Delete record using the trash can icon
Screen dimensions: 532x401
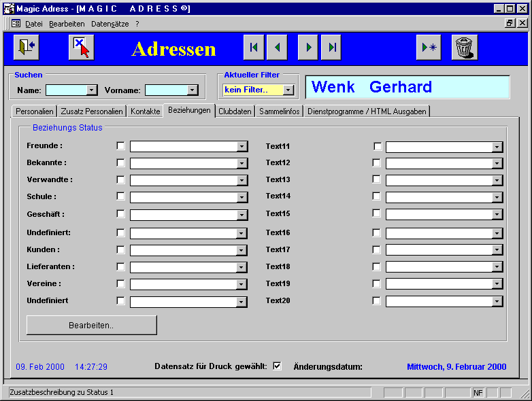[x=464, y=48]
